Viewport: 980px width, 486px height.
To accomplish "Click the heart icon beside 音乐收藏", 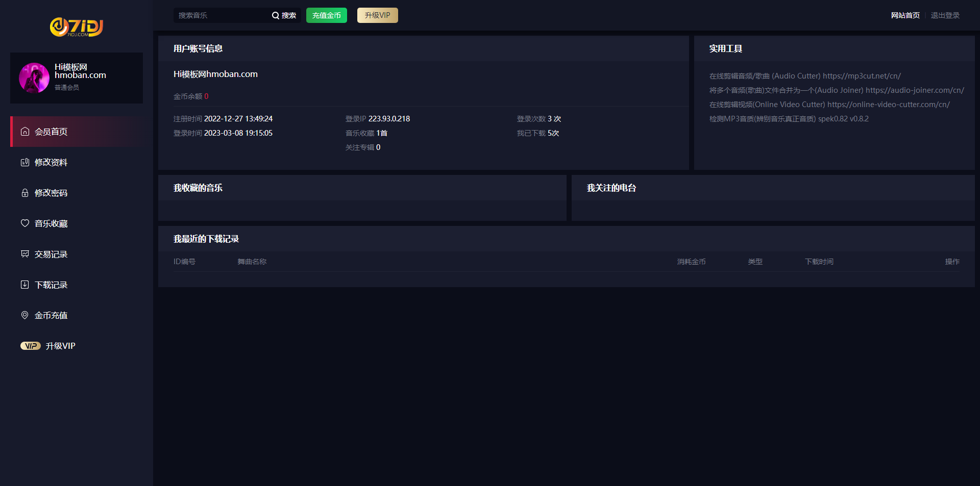I will click(25, 223).
